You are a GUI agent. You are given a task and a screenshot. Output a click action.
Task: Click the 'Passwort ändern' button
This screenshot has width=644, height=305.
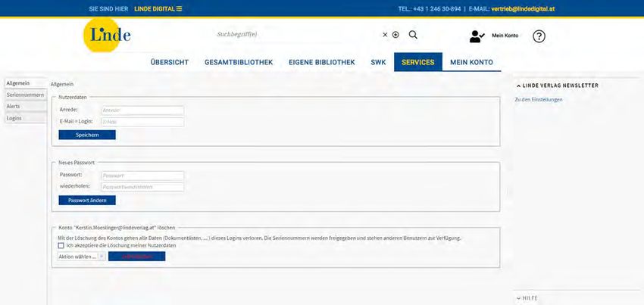tap(87, 201)
